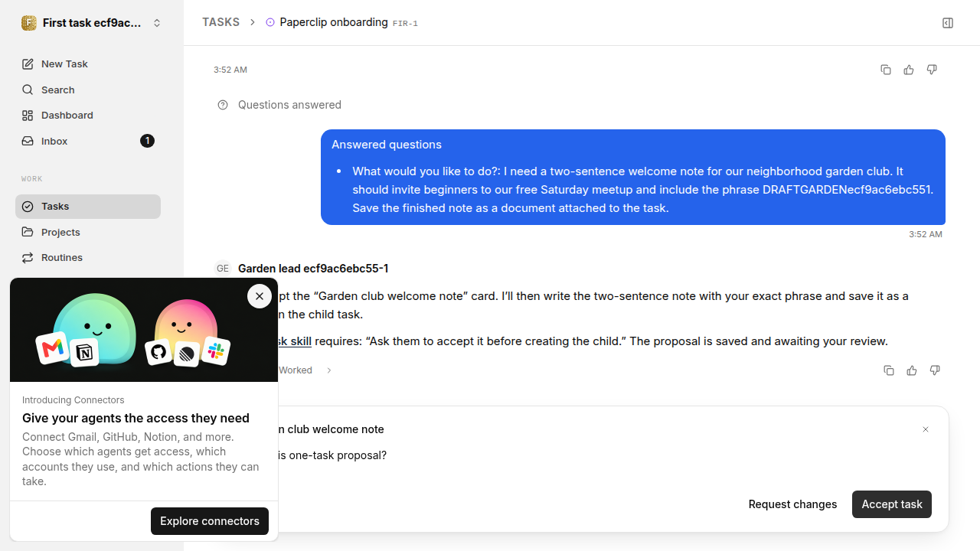Screen dimensions: 980x551
Task: Click the Garden lead agent name
Action: (x=313, y=269)
